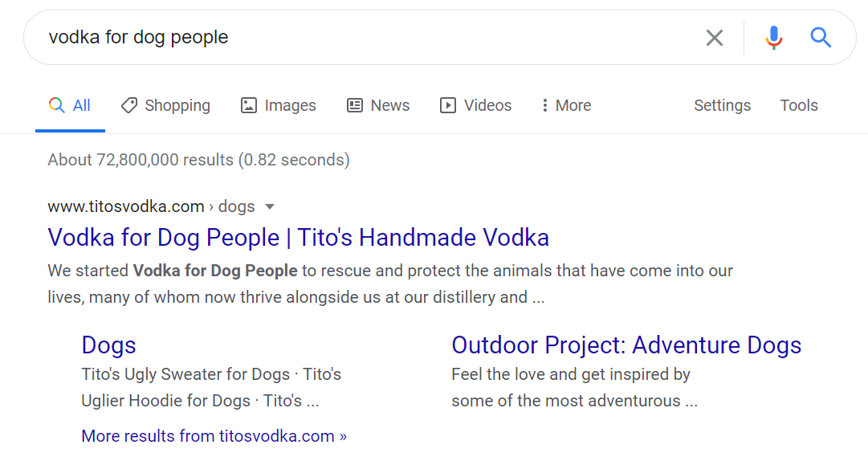The width and height of the screenshot is (868, 461).
Task: Click More results from titosvodka.com
Action: coord(214,436)
